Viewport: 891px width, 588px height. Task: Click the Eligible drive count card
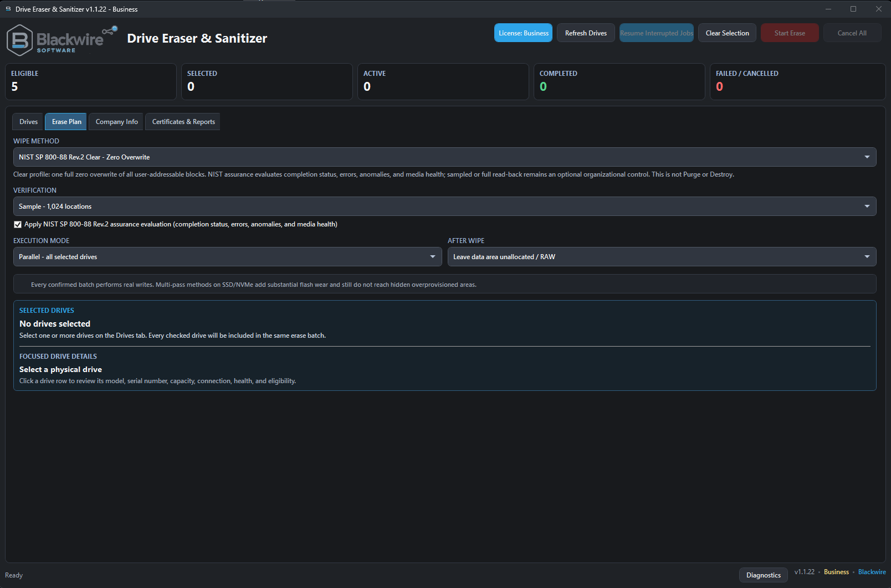[x=91, y=82]
